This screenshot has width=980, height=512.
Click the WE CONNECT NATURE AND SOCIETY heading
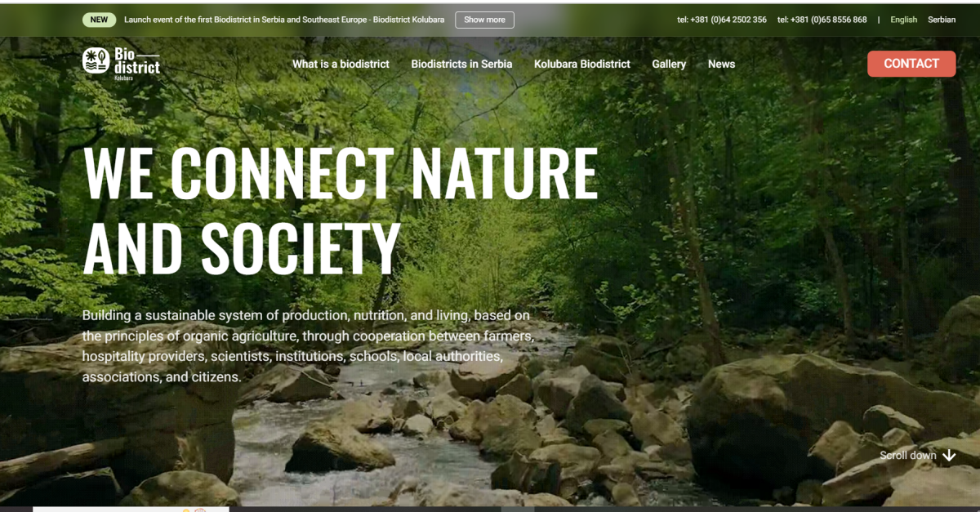coord(341,210)
